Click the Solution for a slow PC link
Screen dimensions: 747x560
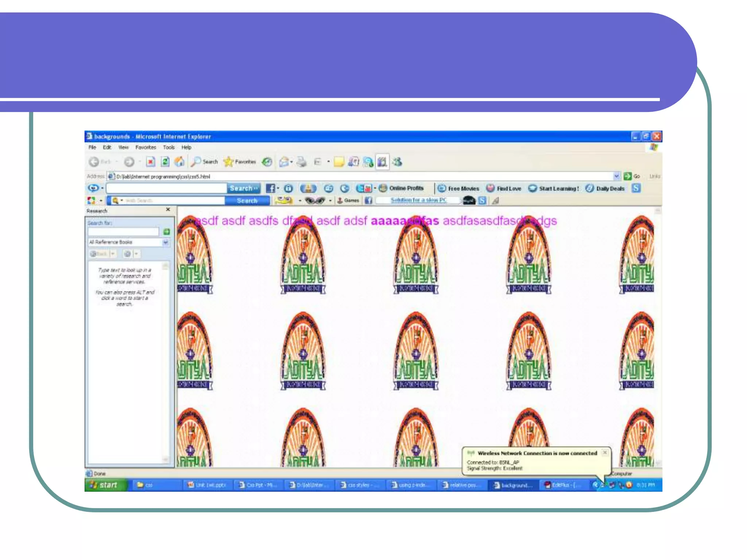point(418,200)
